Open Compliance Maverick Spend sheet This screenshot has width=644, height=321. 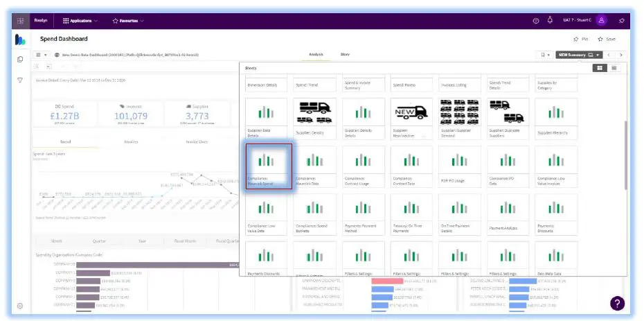[266, 166]
